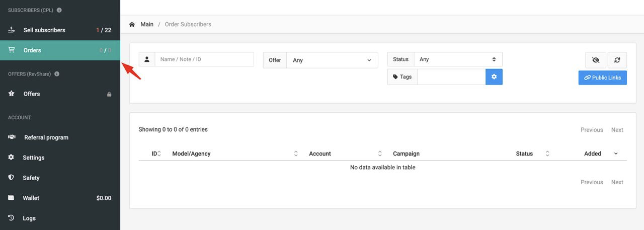Click the shopping cart Orders icon
The width and height of the screenshot is (644, 230).
[x=11, y=50]
